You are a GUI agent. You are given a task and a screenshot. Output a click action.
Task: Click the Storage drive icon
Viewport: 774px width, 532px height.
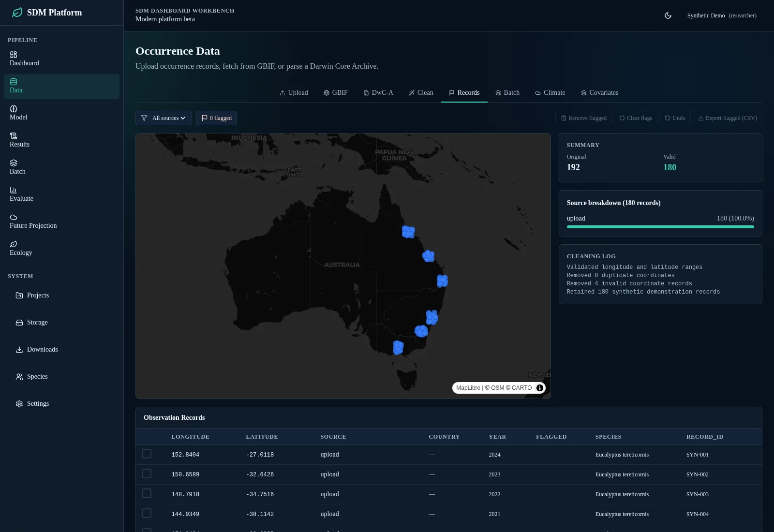point(19,323)
